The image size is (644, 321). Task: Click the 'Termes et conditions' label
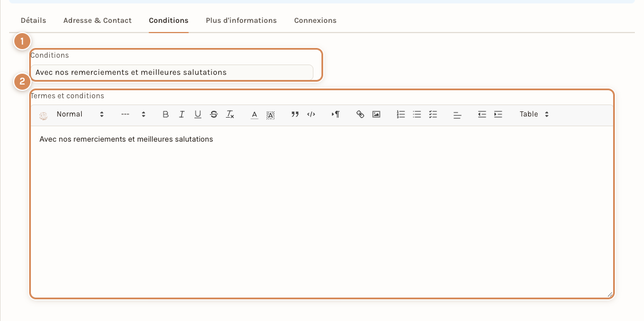click(x=67, y=96)
